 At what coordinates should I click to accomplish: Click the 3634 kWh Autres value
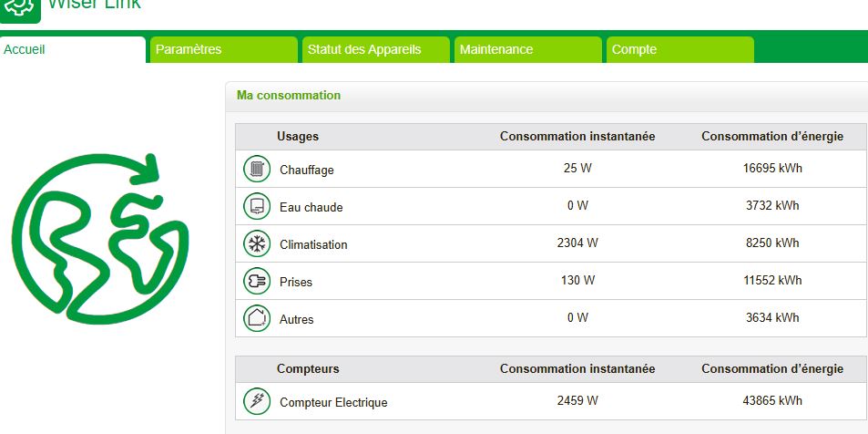772,317
